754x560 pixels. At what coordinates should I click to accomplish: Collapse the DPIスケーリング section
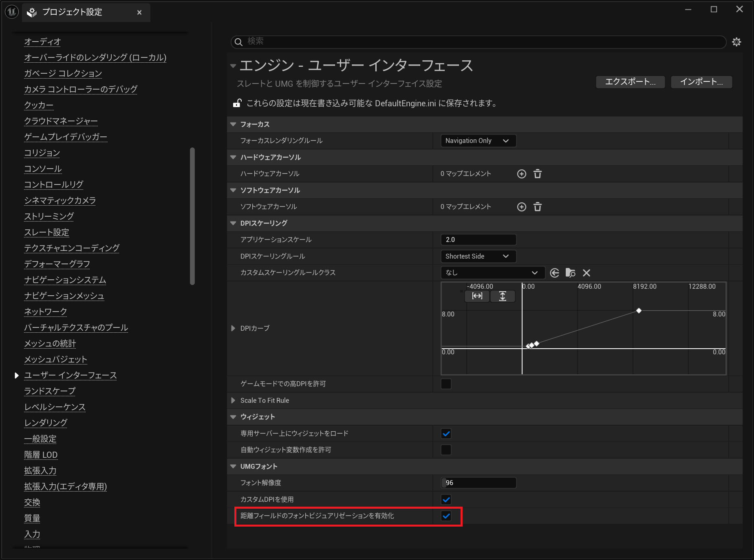(233, 223)
